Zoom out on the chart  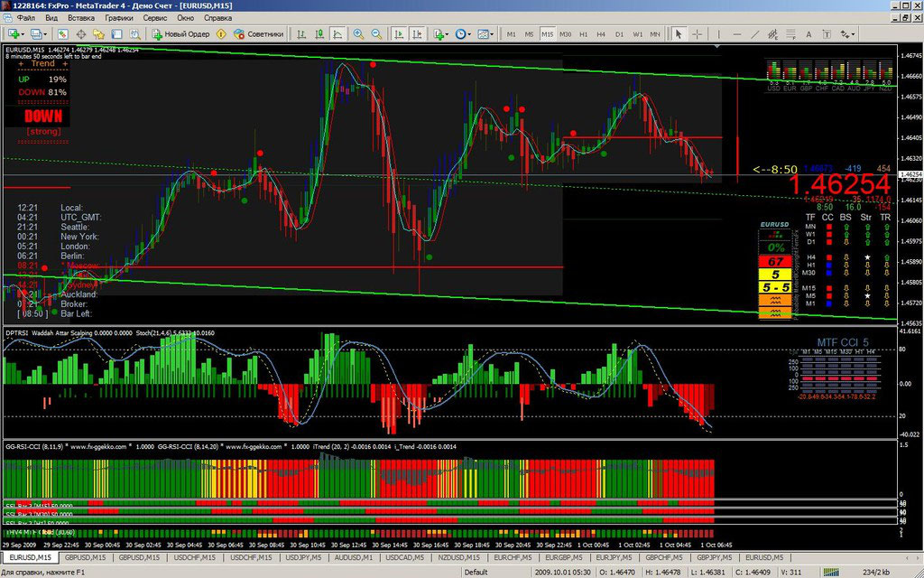pos(376,34)
